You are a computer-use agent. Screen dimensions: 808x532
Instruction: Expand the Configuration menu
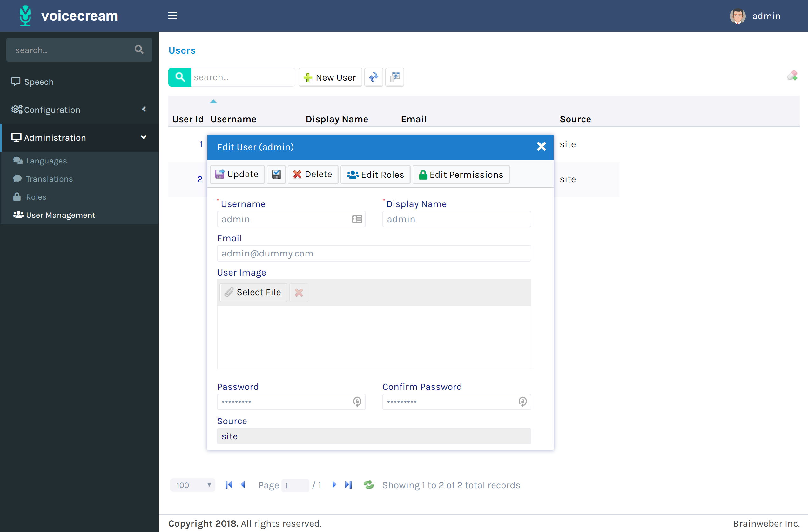(x=79, y=110)
